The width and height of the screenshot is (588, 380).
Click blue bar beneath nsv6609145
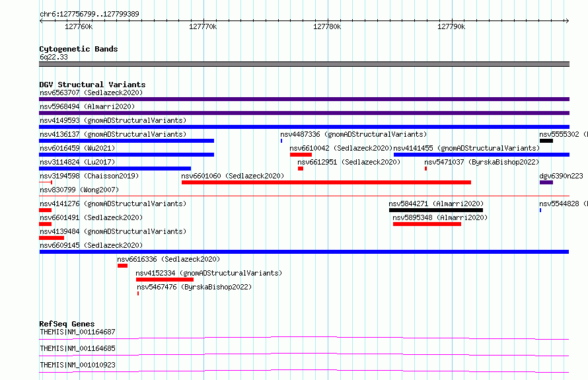pos(304,252)
